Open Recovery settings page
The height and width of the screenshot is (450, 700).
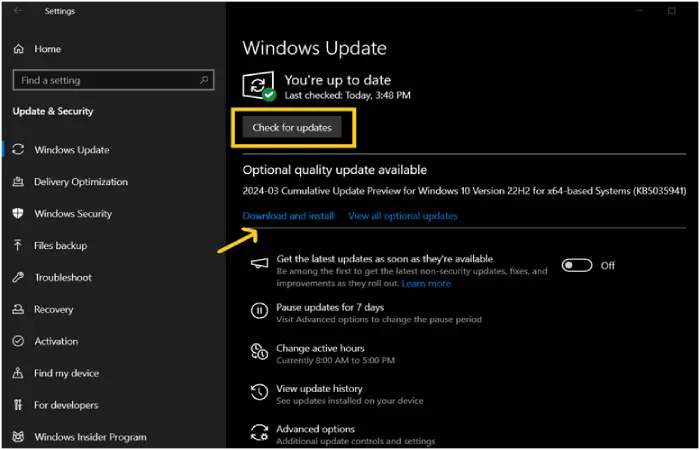pos(53,309)
